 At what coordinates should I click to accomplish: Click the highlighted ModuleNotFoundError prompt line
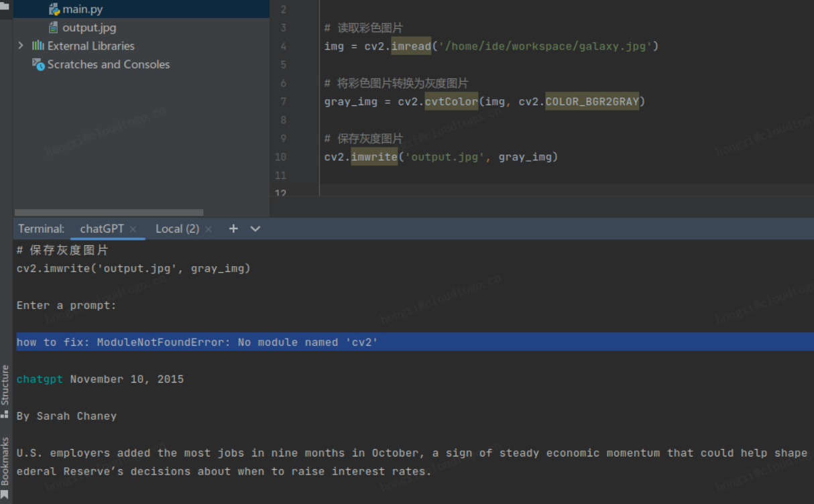click(x=197, y=342)
